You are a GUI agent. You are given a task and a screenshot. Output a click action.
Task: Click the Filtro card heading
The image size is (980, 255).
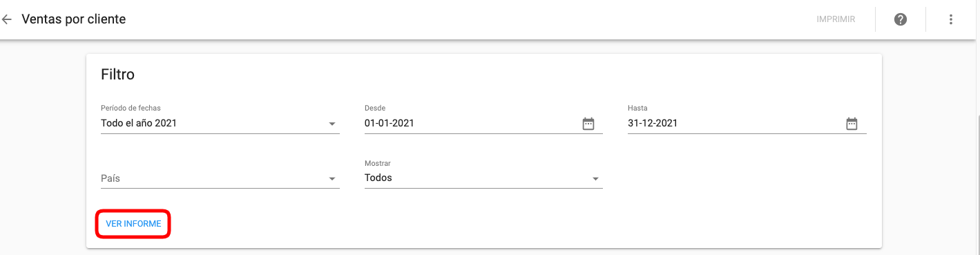point(117,74)
